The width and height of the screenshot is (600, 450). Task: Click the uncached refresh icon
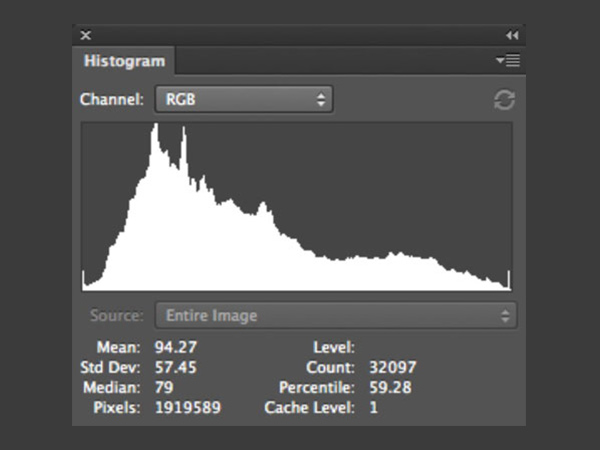coord(505,99)
